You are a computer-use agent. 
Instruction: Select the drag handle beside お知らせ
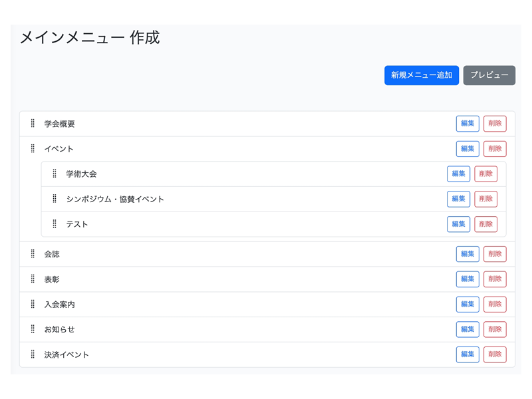click(33, 329)
